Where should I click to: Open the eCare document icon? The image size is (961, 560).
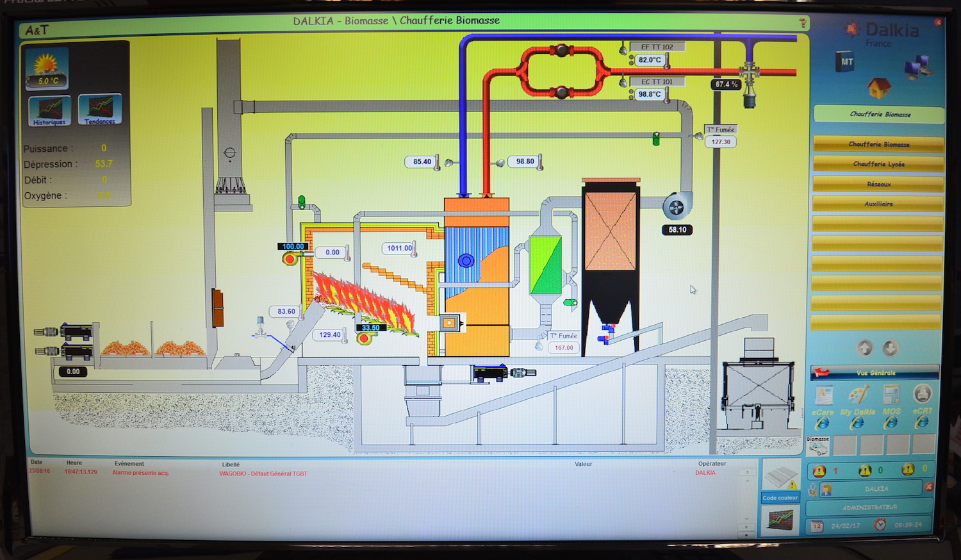click(823, 395)
